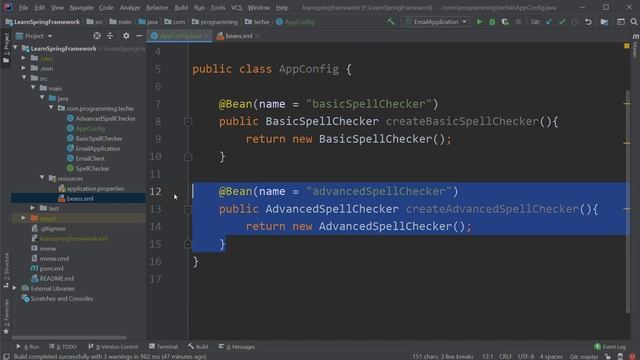
Task: Click gutter fold marker on line 8
Action: point(188,122)
